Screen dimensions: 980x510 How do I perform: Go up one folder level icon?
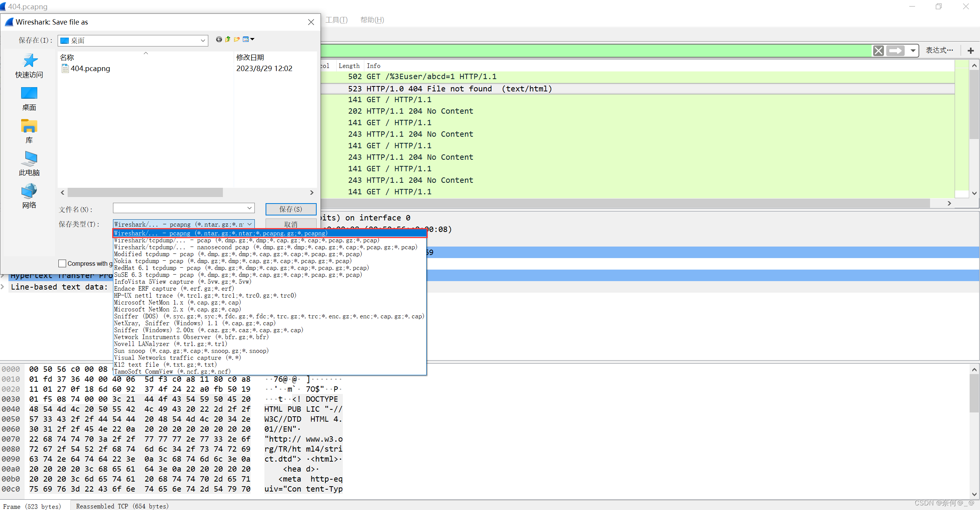(228, 40)
